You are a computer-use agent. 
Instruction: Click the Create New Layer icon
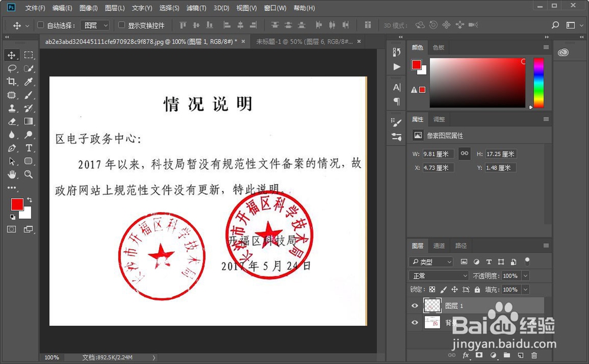pos(519,355)
